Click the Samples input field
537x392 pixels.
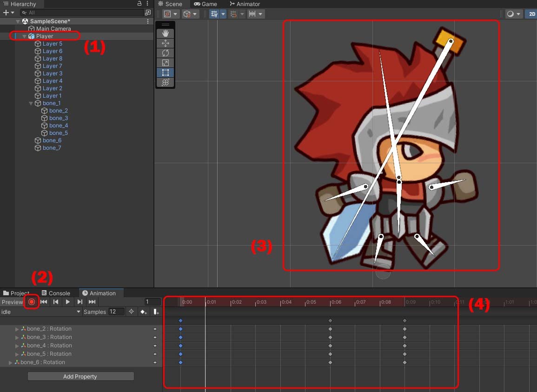[x=116, y=312]
